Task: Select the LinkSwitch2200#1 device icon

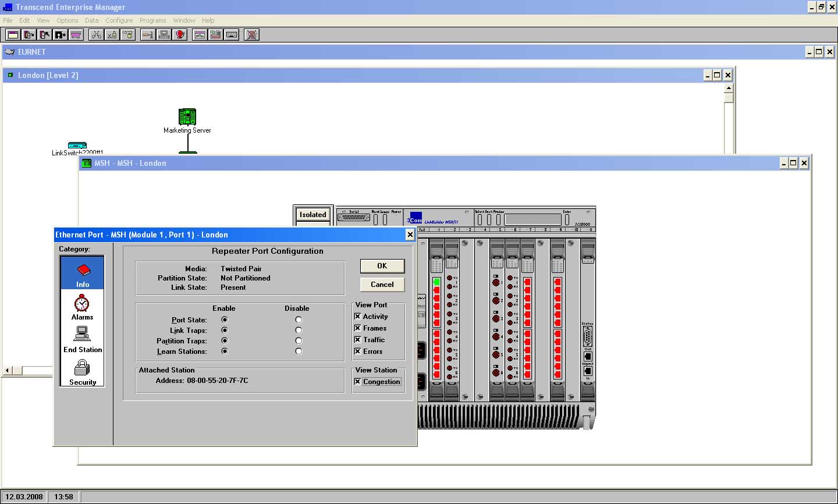Action: [77, 145]
